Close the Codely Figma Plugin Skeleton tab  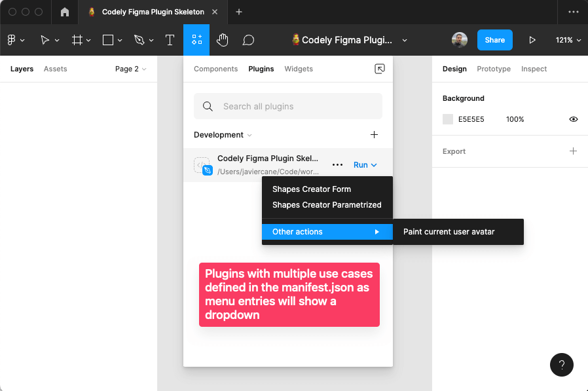(215, 12)
